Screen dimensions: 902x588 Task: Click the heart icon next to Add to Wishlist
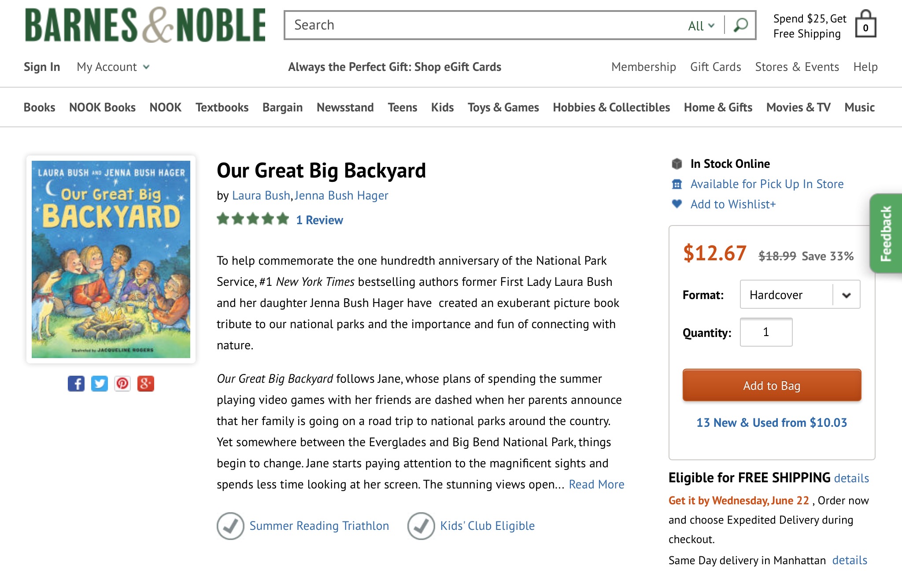[x=677, y=204]
